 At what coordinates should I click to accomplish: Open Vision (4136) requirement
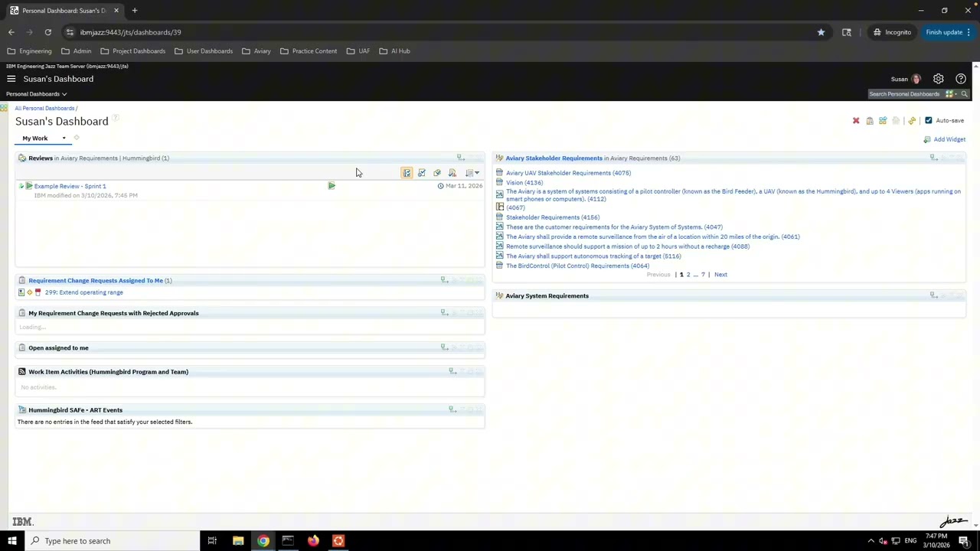524,183
